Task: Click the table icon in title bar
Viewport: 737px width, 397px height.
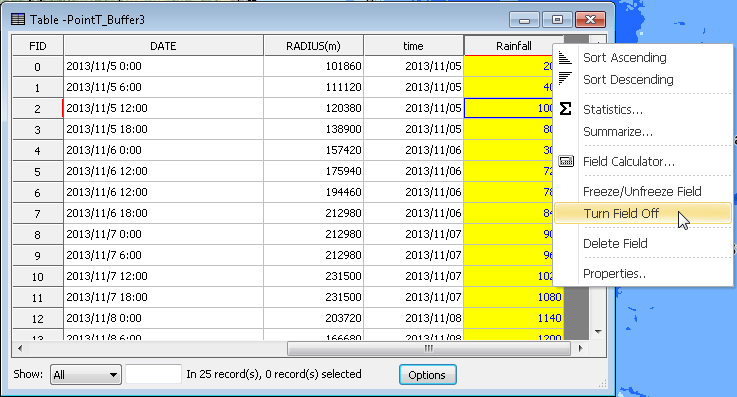Action: pos(18,19)
